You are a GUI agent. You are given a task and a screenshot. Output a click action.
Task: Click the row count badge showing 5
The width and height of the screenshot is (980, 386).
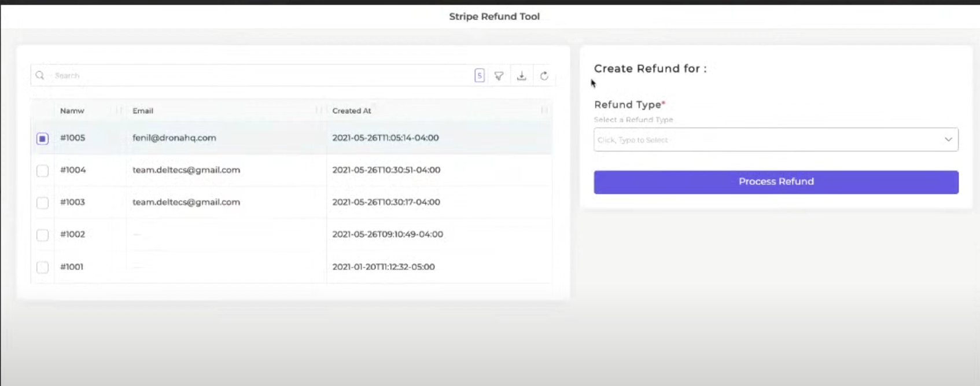479,76
